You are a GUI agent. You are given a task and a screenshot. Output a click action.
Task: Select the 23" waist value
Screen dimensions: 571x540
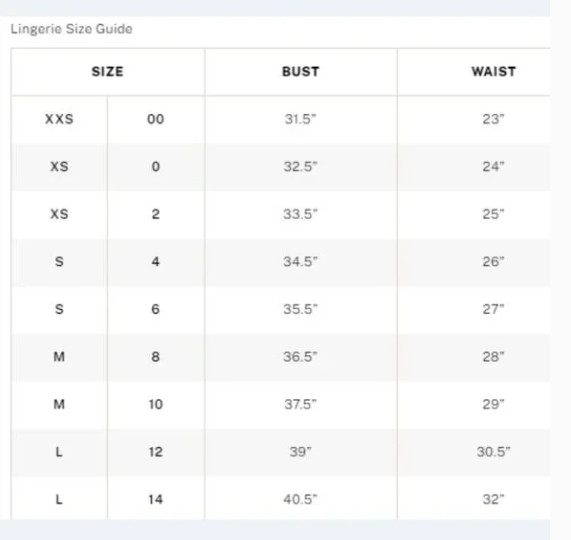point(493,119)
